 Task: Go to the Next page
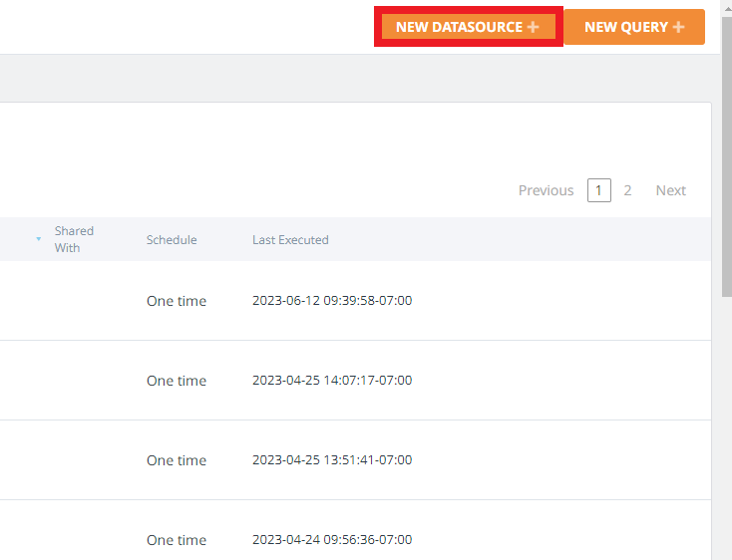tap(670, 190)
